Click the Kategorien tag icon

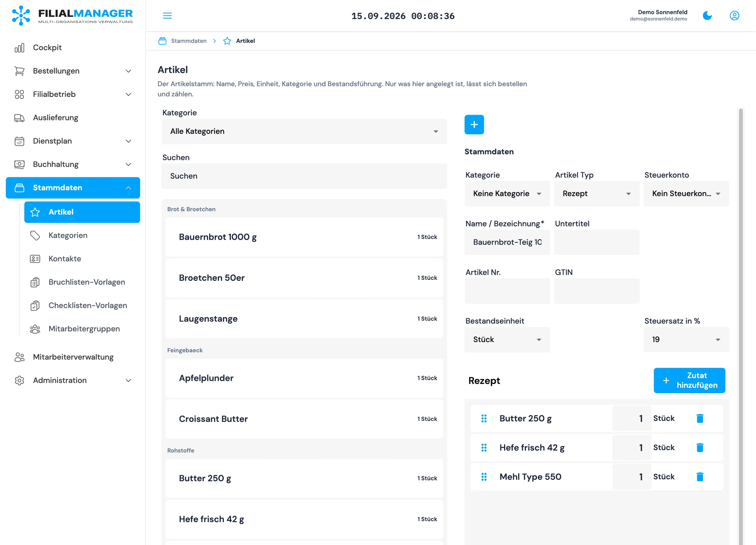tap(35, 235)
